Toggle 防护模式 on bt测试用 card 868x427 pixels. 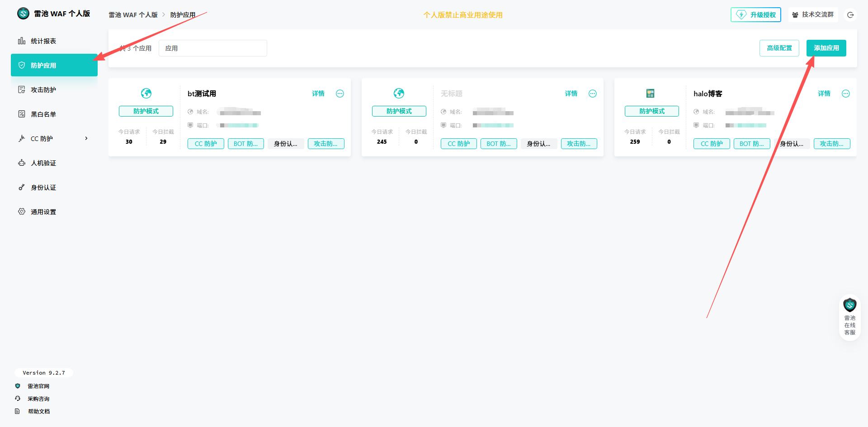coord(146,111)
